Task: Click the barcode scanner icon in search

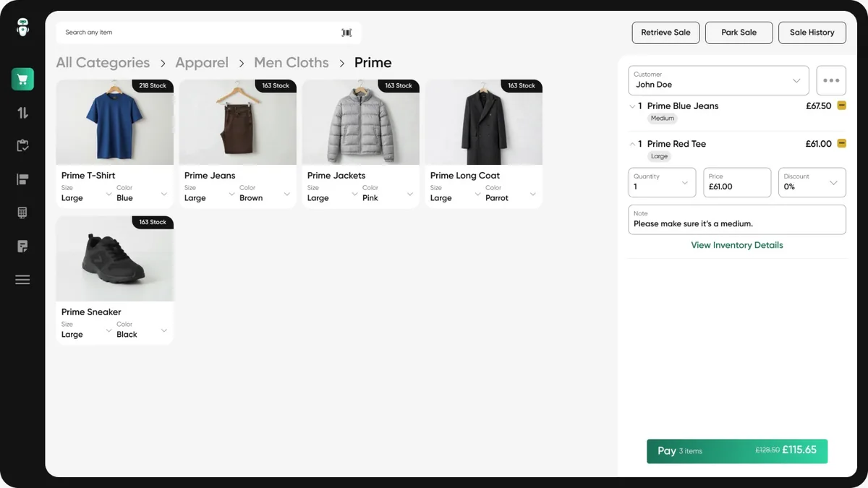Action: [x=346, y=33]
